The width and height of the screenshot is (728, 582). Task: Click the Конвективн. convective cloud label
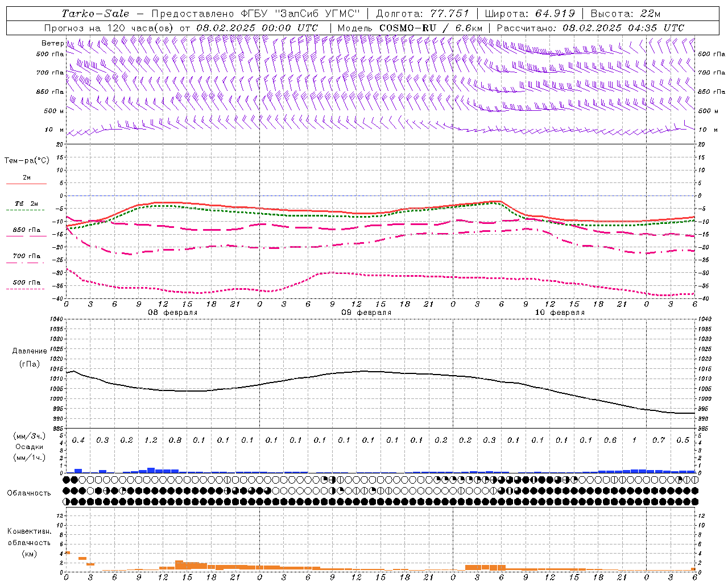(30, 531)
